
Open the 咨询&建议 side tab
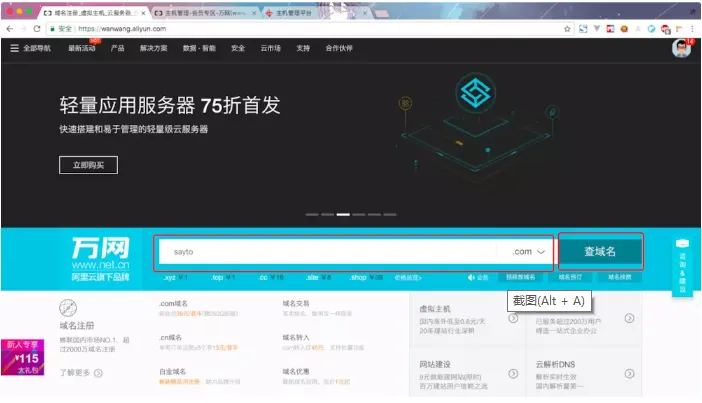click(x=682, y=267)
